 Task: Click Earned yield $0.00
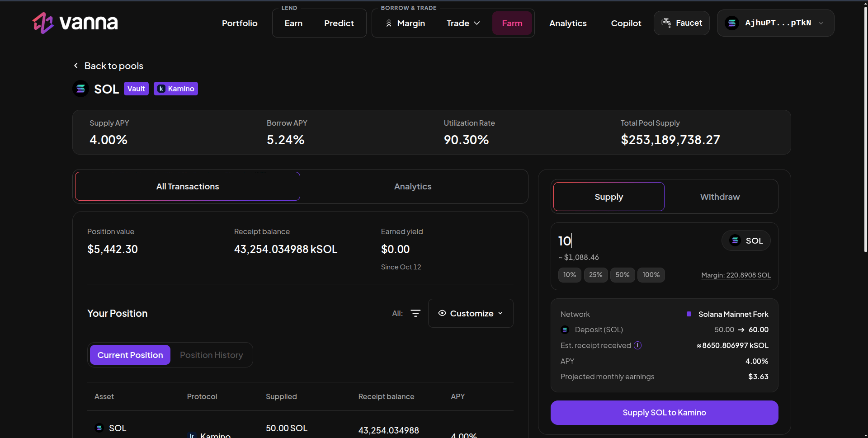tap(396, 249)
